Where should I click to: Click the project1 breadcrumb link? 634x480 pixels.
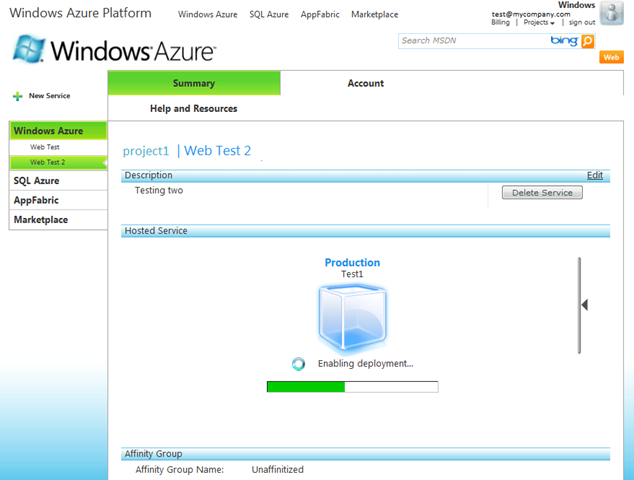click(146, 151)
